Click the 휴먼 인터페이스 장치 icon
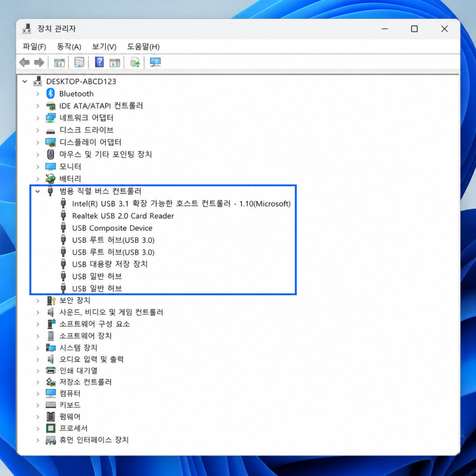Image resolution: width=476 pixels, height=476 pixels. 51,440
